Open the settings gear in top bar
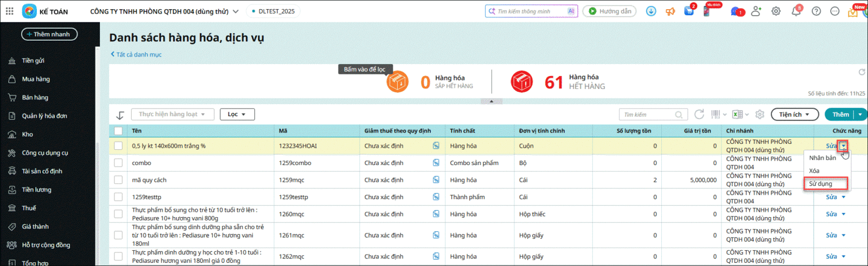 [x=776, y=11]
